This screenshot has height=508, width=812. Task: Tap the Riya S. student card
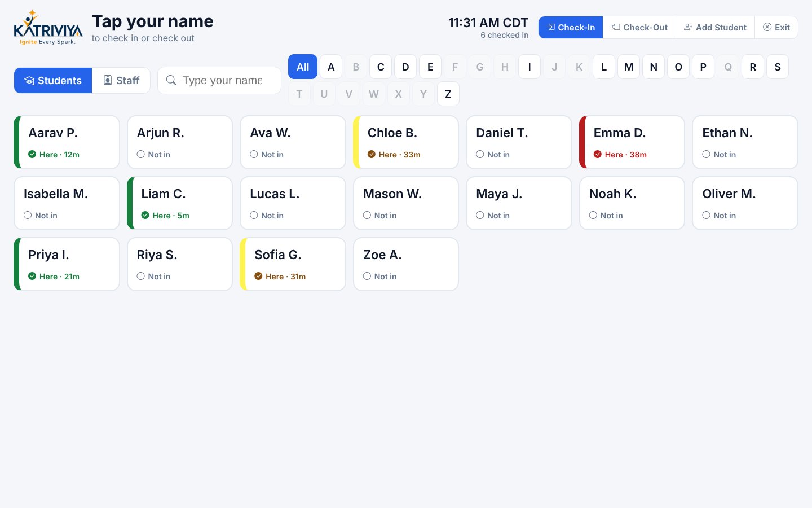click(180, 264)
